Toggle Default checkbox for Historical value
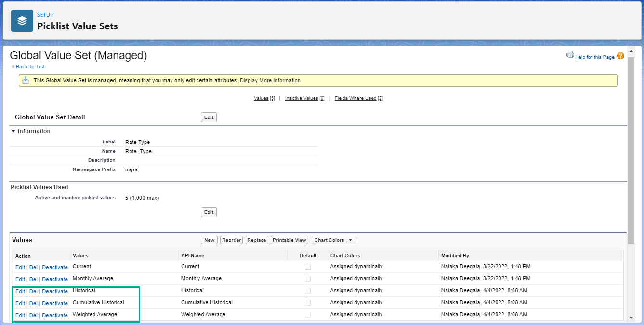This screenshot has height=325, width=644. click(308, 291)
